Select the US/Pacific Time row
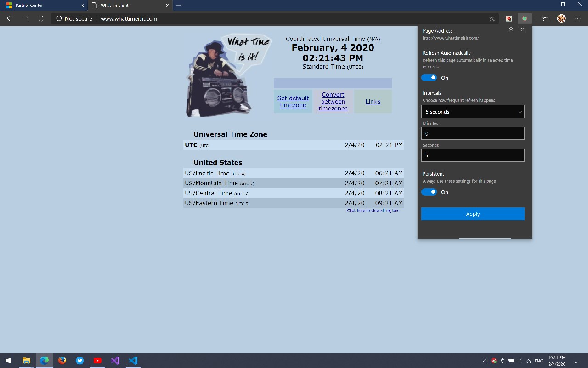The image size is (588, 368). pyautogui.click(x=294, y=173)
